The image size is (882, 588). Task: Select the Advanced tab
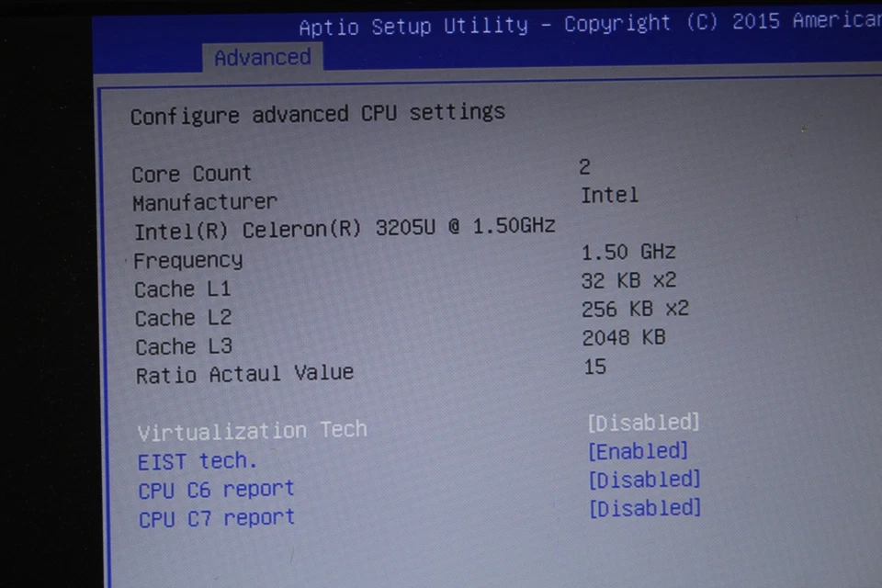pyautogui.click(x=262, y=57)
